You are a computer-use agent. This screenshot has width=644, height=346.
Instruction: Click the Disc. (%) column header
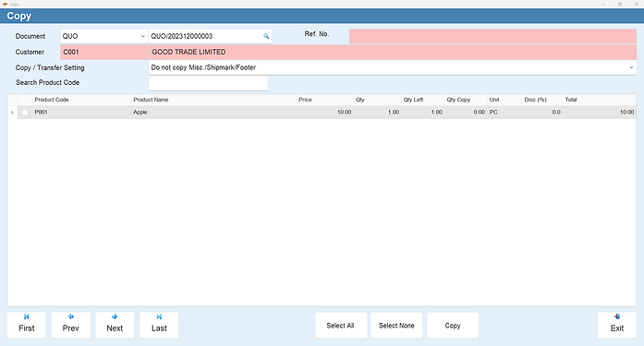(542, 100)
